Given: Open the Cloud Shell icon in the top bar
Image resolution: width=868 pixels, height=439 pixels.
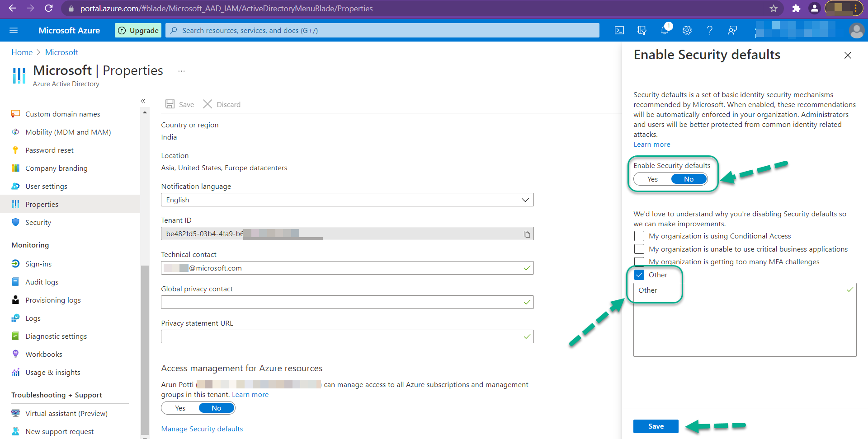Looking at the screenshot, I should 619,30.
